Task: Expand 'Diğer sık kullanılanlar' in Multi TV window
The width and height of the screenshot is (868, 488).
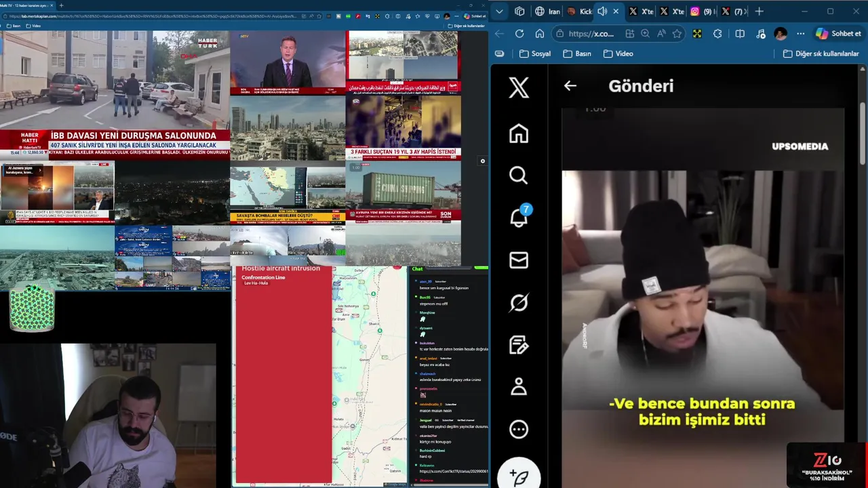Action: [x=467, y=26]
